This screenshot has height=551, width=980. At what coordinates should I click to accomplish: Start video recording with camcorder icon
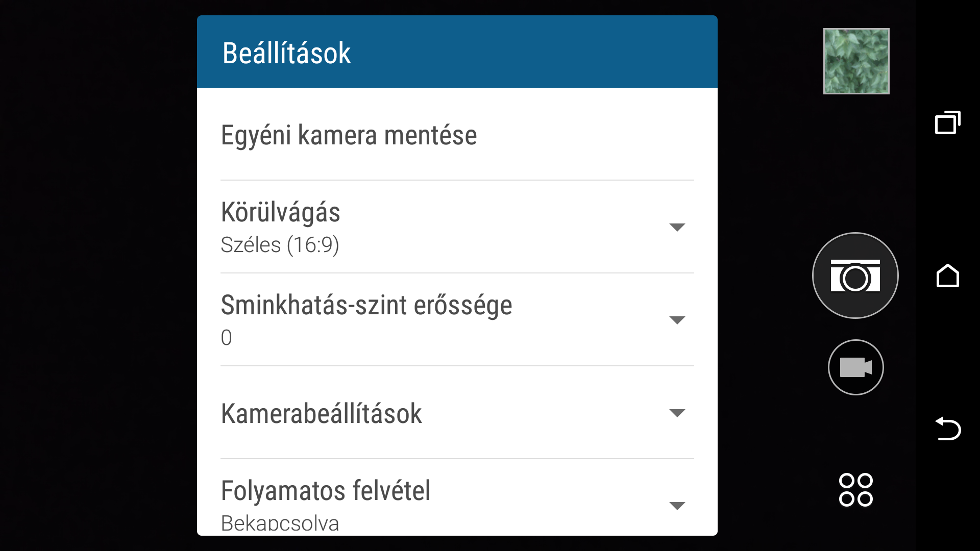click(855, 367)
